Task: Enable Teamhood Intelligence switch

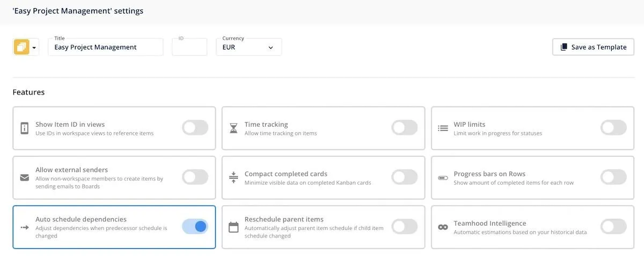Action: pos(613,226)
